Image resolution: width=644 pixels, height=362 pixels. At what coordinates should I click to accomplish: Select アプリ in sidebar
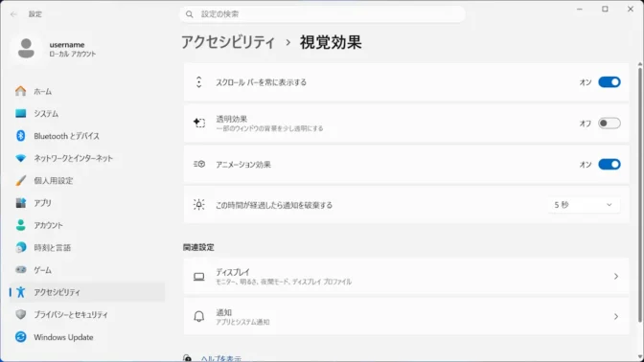click(87, 203)
